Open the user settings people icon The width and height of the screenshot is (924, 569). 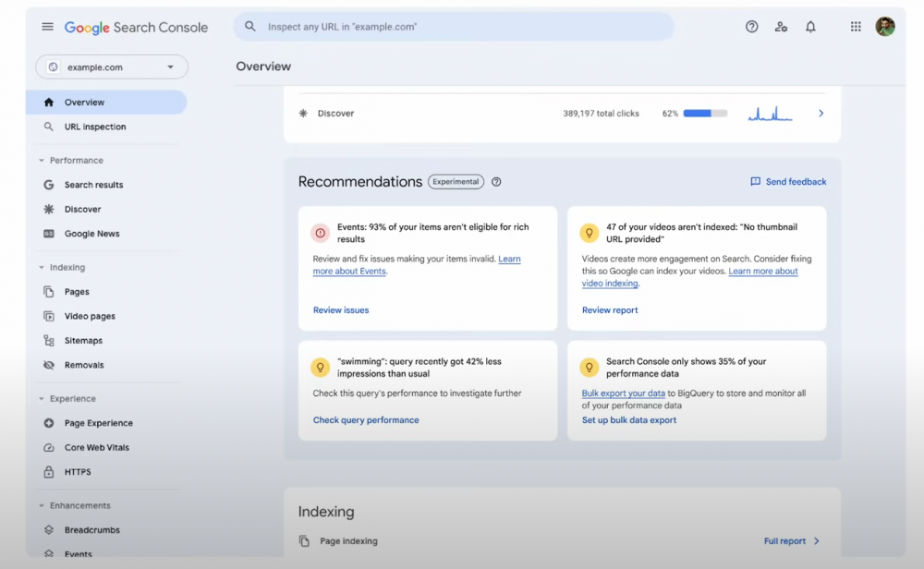click(x=781, y=27)
